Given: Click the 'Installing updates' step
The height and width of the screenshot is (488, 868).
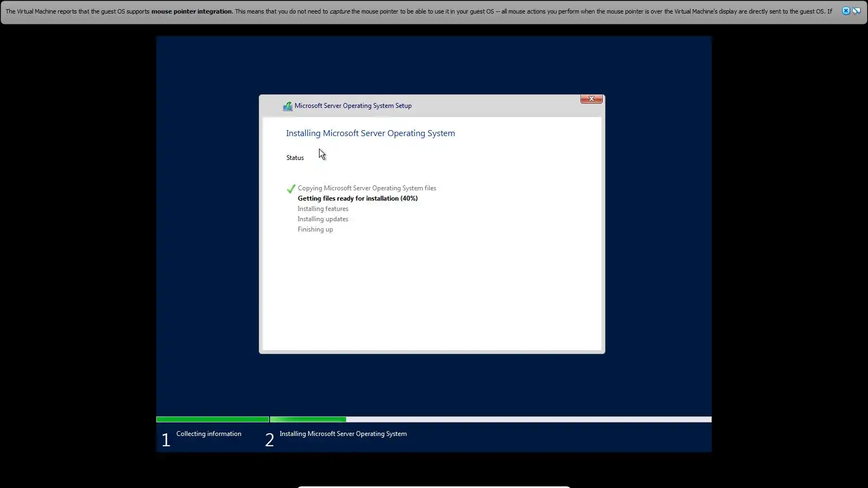Looking at the screenshot, I should click(323, 219).
